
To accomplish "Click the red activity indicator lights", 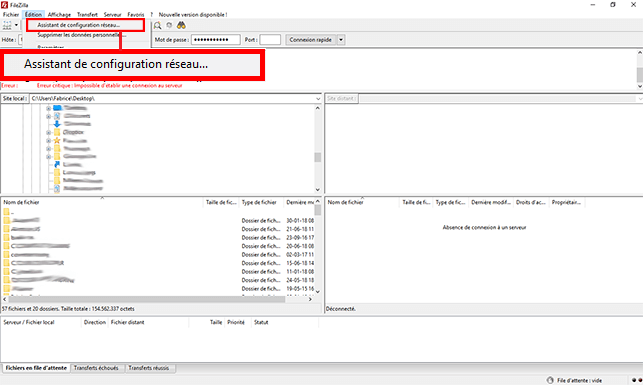I will point(637,380).
